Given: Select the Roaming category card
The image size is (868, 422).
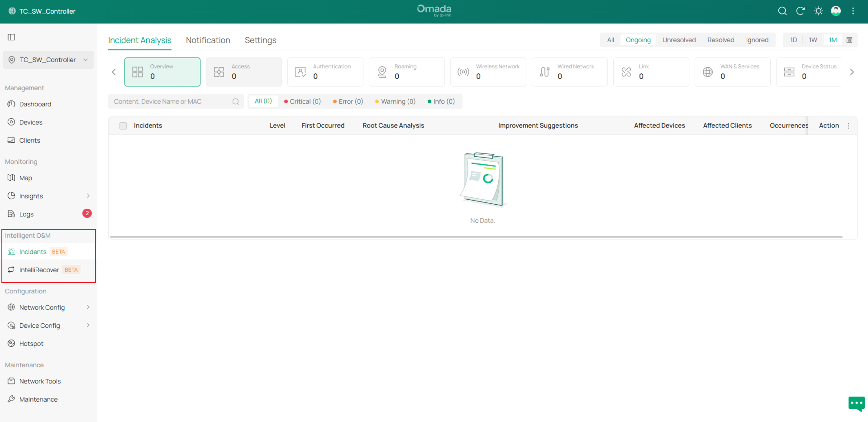Looking at the screenshot, I should [407, 72].
